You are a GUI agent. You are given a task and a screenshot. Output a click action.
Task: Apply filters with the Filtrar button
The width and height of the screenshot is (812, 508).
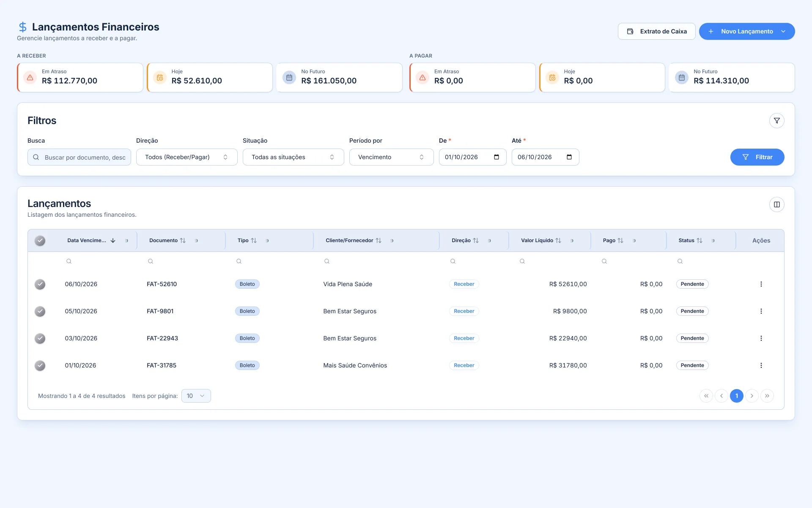[x=757, y=157]
